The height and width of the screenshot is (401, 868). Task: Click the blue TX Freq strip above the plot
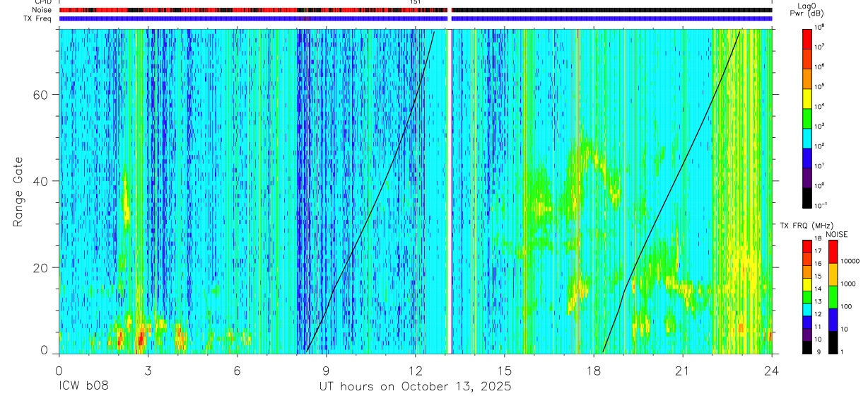click(416, 18)
